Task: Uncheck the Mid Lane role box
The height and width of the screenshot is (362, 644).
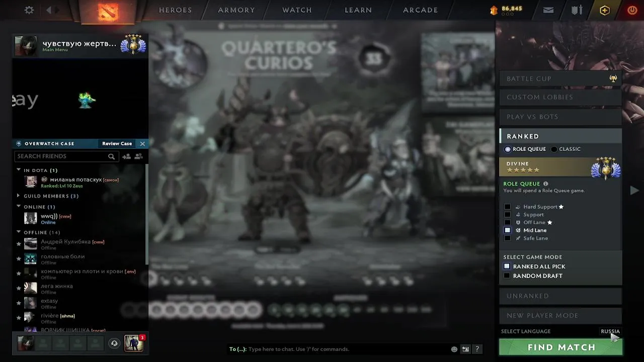Action: point(507,230)
